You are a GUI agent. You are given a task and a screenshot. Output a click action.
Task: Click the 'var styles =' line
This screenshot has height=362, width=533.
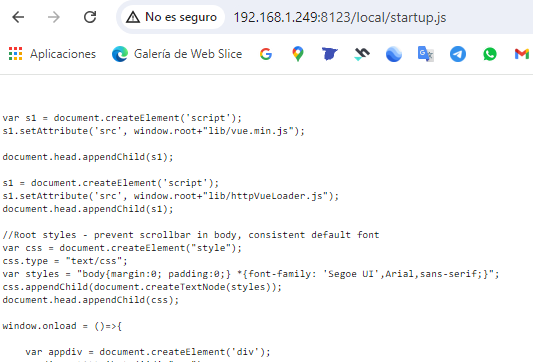(251, 274)
